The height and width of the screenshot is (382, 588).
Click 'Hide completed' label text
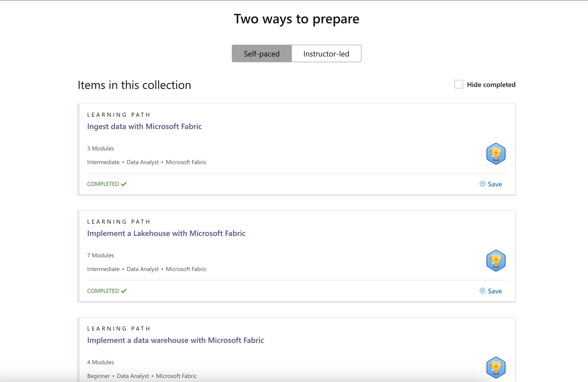coord(491,85)
